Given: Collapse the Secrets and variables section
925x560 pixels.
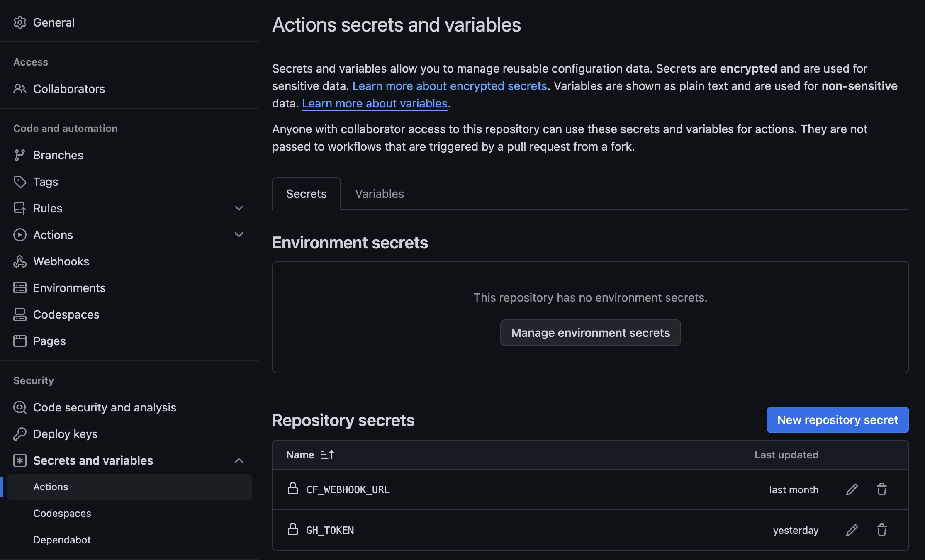Looking at the screenshot, I should point(239,460).
